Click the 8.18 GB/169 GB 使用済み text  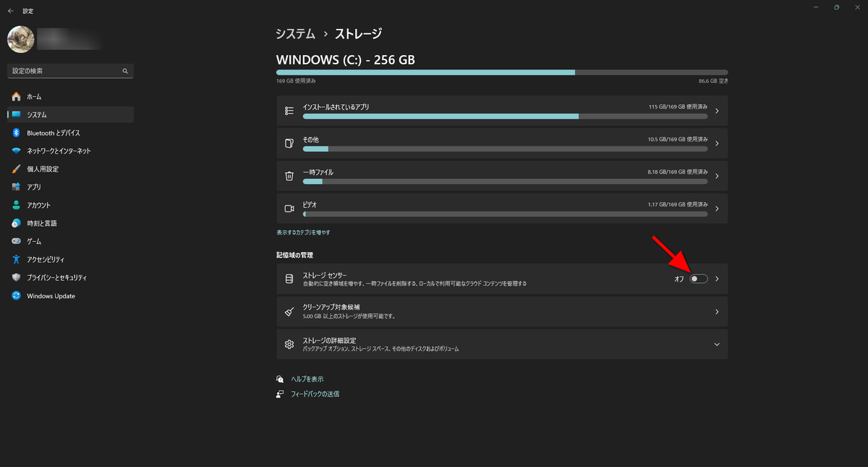[x=678, y=172]
